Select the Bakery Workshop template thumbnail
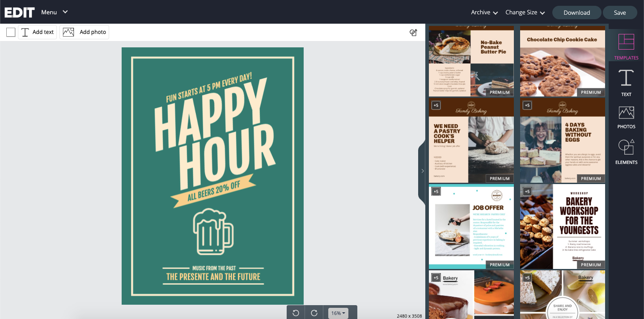 coord(562,227)
